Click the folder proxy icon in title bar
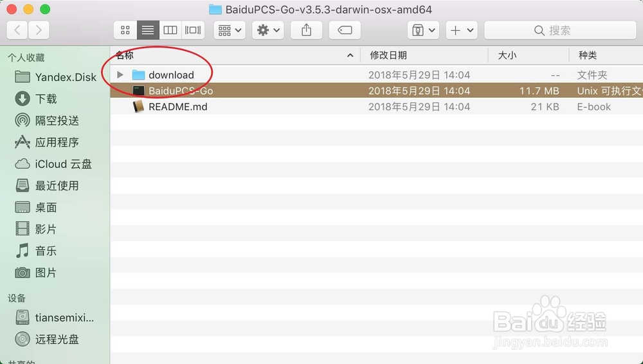This screenshot has height=364, width=643. tap(215, 10)
